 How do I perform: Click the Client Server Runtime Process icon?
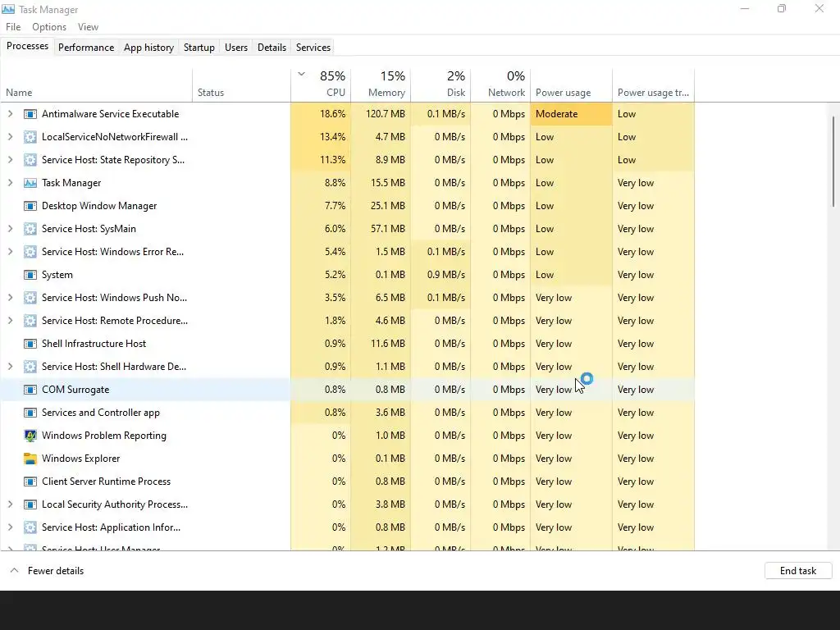(30, 482)
